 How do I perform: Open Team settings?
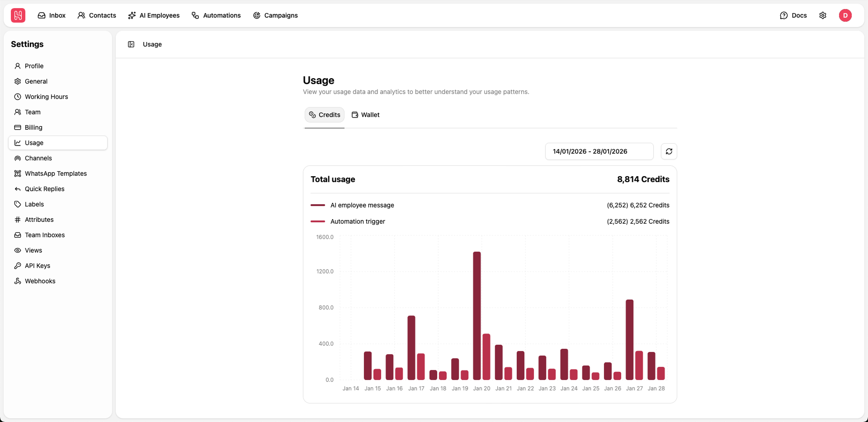point(58,112)
